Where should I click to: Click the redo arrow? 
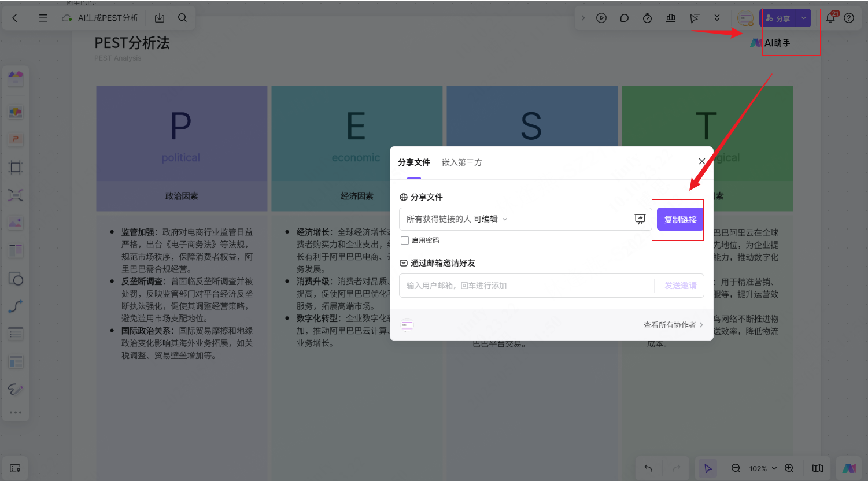pyautogui.click(x=677, y=468)
